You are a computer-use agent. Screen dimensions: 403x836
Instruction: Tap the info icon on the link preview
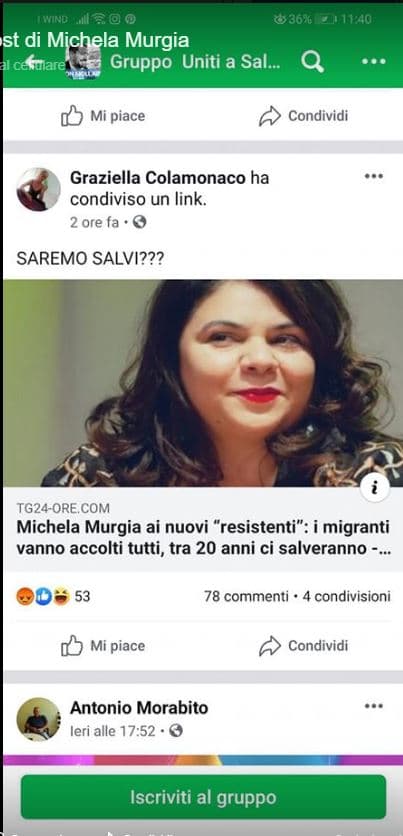point(375,487)
